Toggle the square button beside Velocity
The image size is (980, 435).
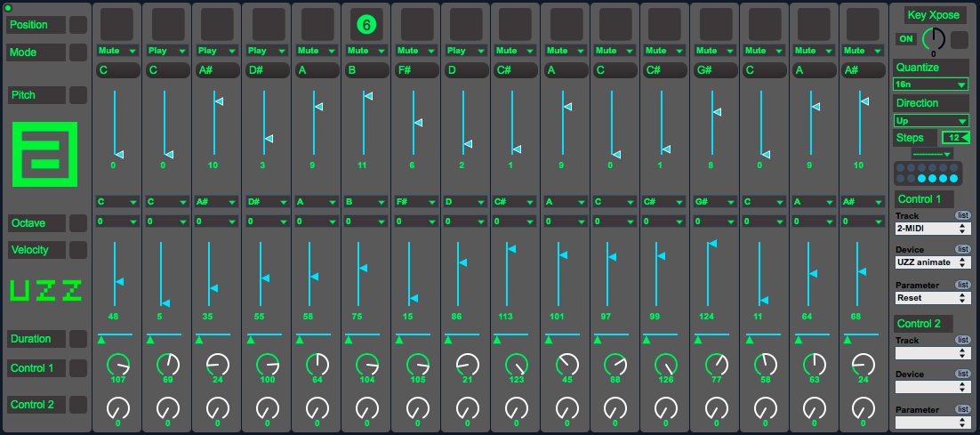tap(78, 250)
